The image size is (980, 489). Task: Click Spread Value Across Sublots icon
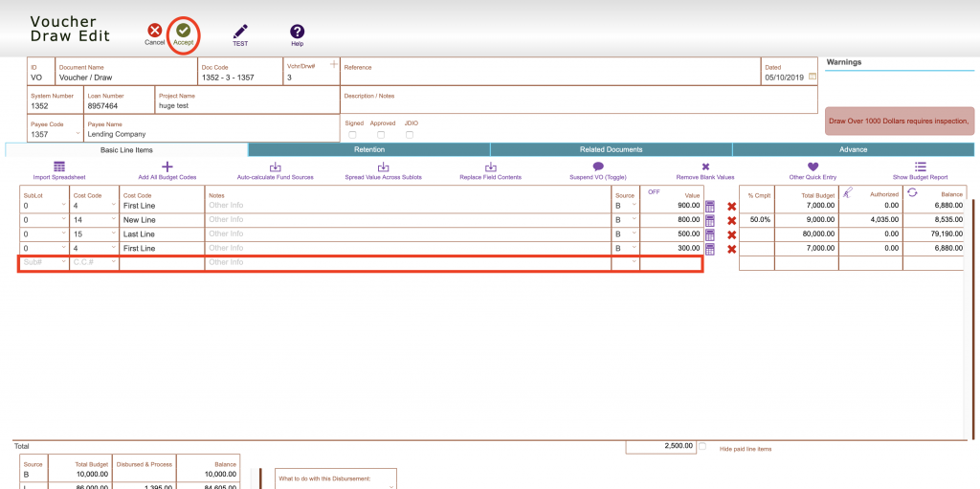(384, 167)
